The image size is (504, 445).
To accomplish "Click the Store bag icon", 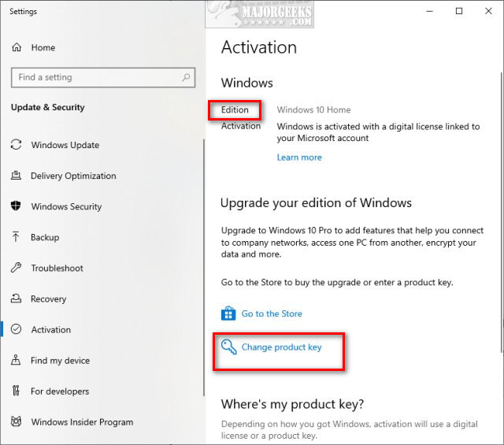I will (x=228, y=313).
